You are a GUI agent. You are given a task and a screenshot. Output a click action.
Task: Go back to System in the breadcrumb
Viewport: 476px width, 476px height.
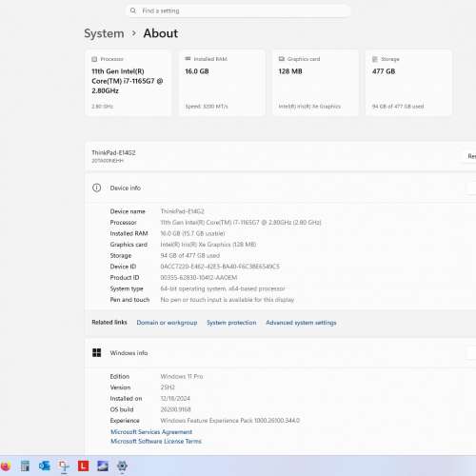tap(104, 33)
